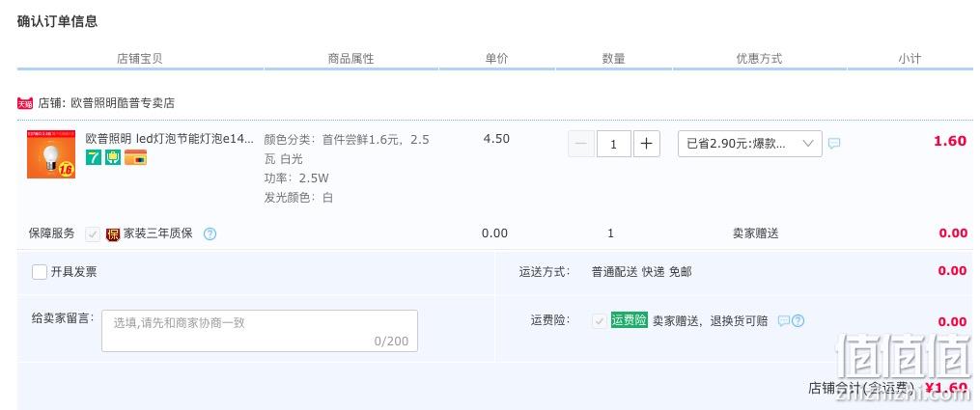Click the 确认订单信息 heading
The height and width of the screenshot is (410, 980).
point(57,21)
